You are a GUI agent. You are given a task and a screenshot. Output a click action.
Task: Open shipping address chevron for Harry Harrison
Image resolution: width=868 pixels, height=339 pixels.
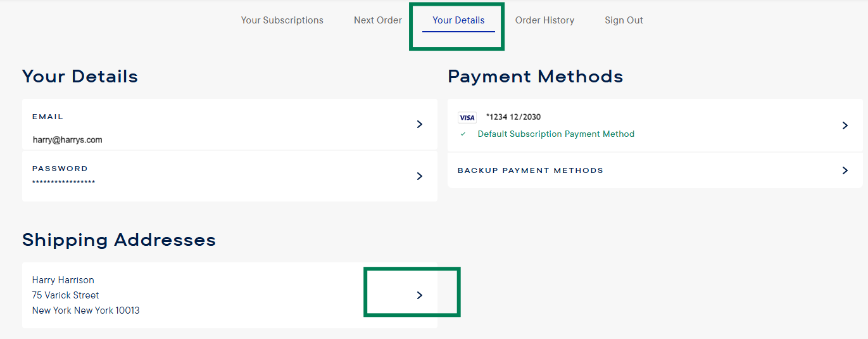click(x=419, y=295)
